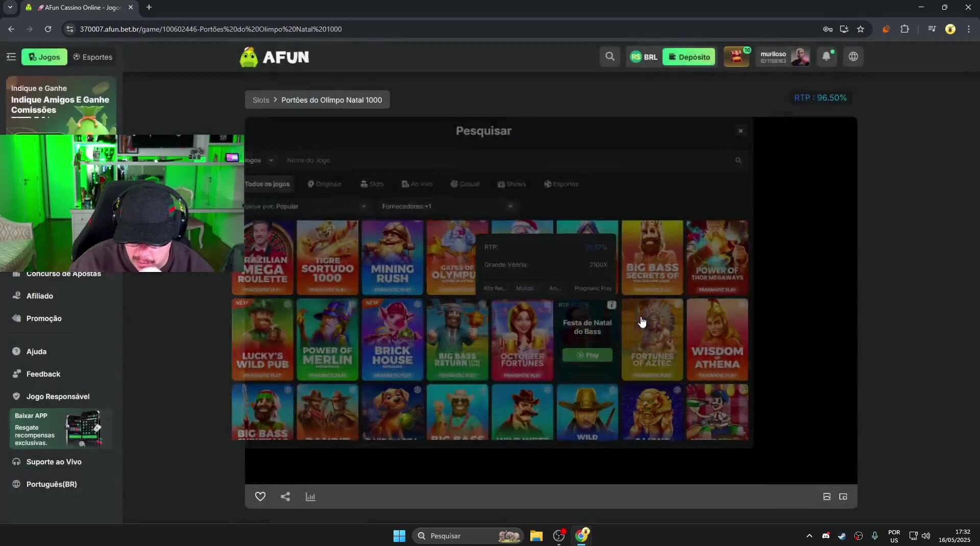Open Windows Start menu

[399, 536]
